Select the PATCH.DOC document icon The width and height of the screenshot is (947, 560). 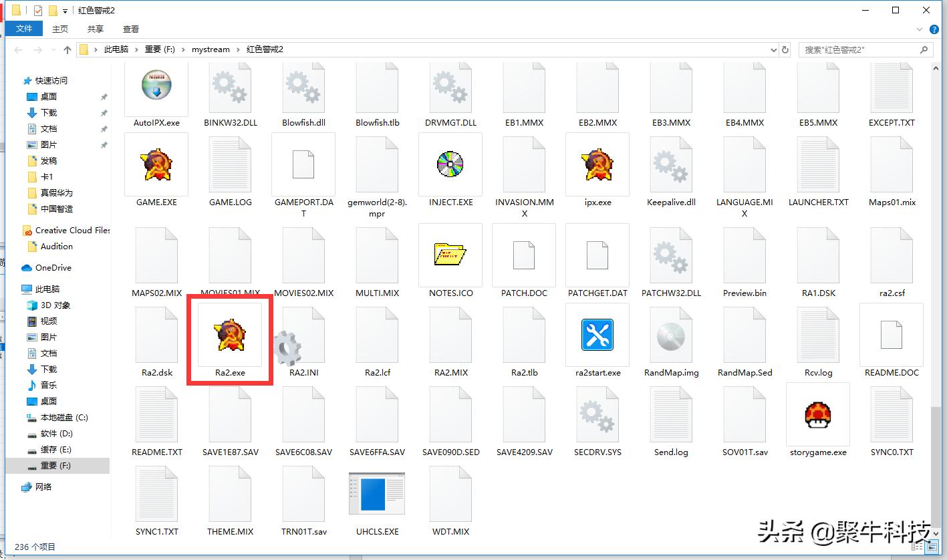[524, 255]
